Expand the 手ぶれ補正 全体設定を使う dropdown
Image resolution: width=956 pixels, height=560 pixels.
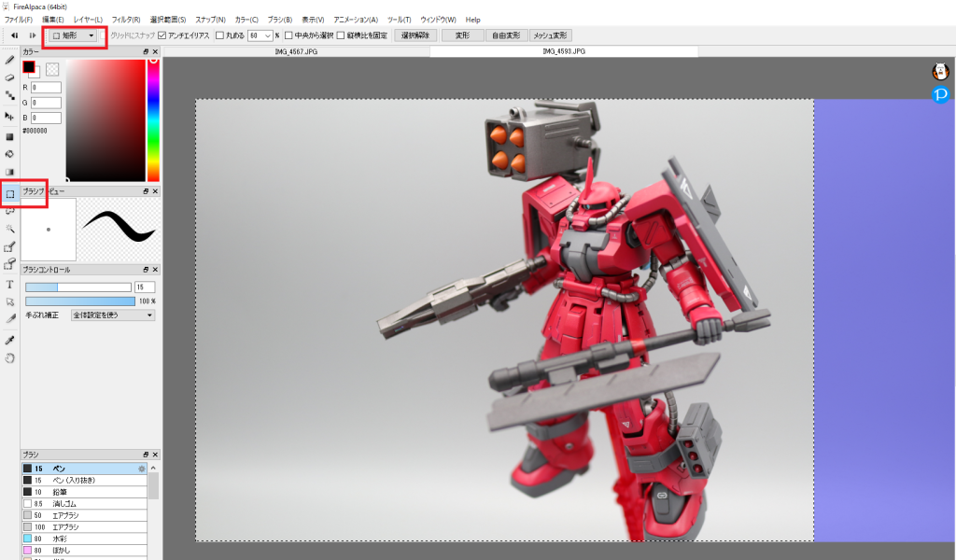pyautogui.click(x=113, y=315)
